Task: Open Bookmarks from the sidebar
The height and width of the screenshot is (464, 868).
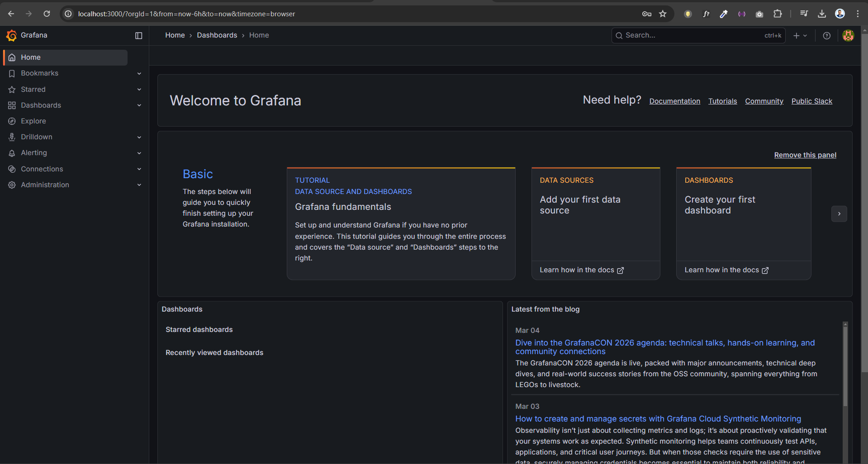Action: (39, 73)
